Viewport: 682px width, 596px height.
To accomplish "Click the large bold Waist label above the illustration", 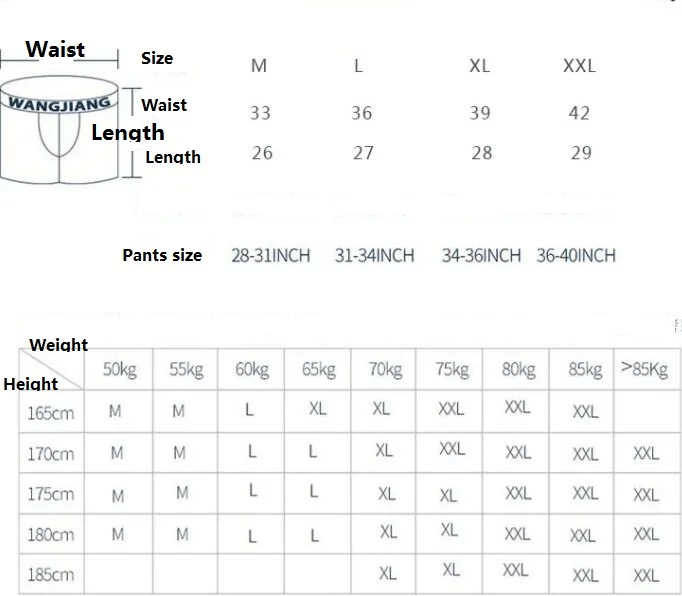I will pyautogui.click(x=55, y=49).
